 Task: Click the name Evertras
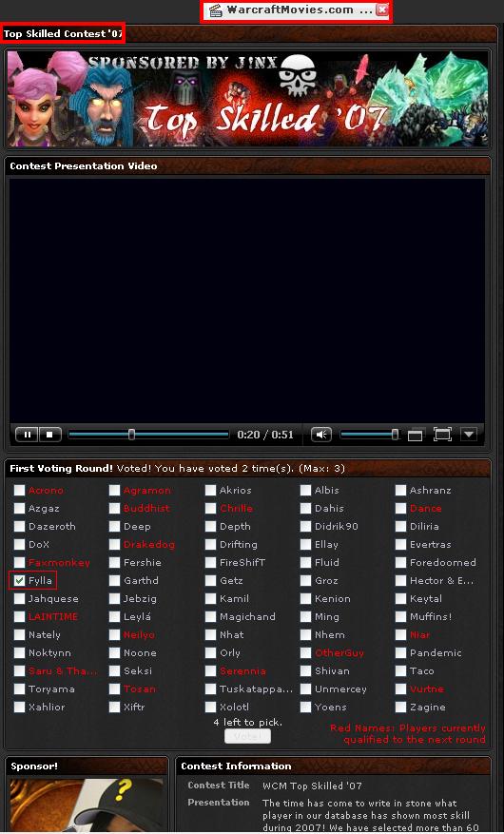point(430,545)
